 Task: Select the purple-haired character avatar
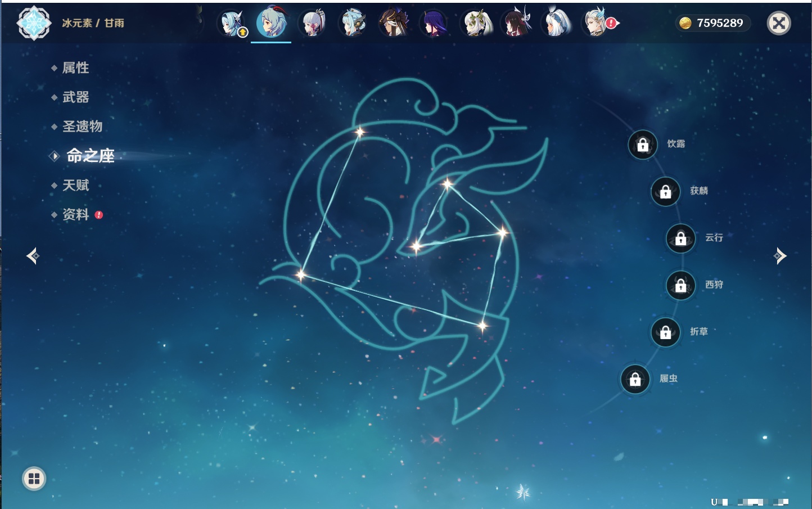pyautogui.click(x=434, y=24)
